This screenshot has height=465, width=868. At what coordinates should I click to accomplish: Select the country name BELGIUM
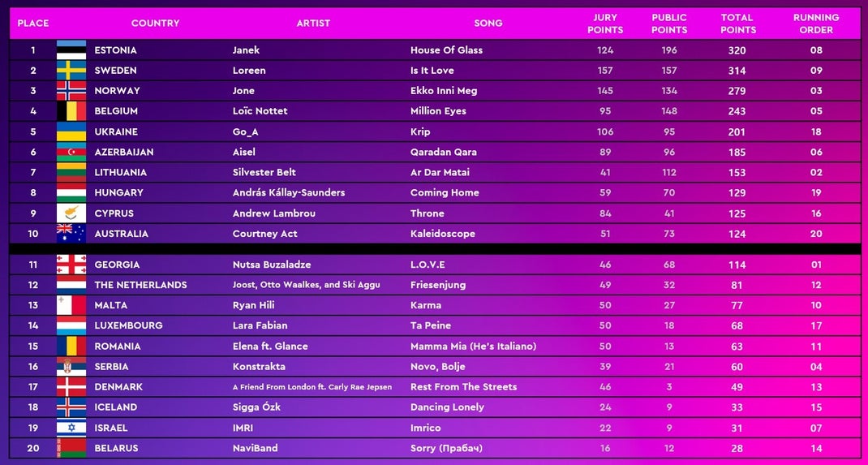click(116, 111)
